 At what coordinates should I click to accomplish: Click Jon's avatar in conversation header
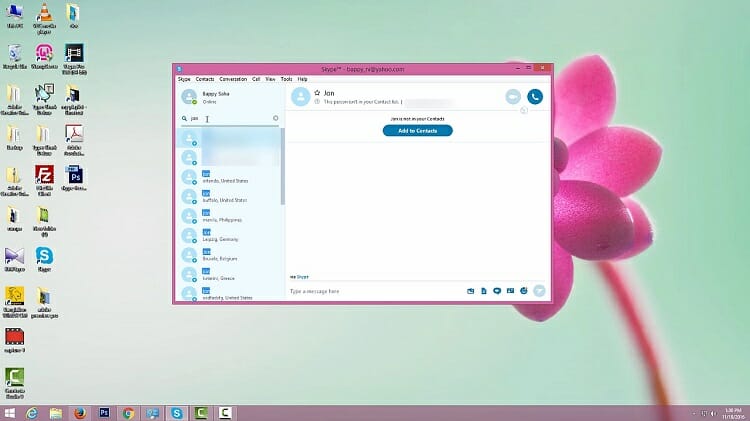point(301,97)
